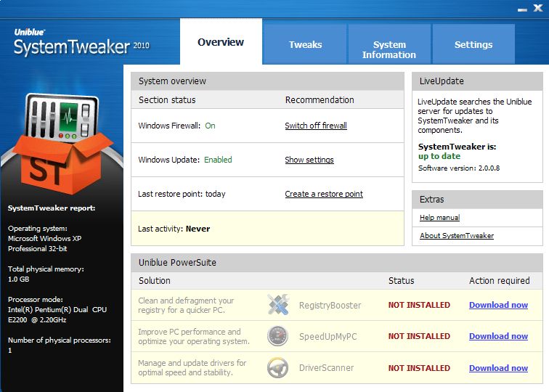This screenshot has width=549, height=392.
Task: Click the SpeedUpMyPC product name
Action: pyautogui.click(x=328, y=337)
